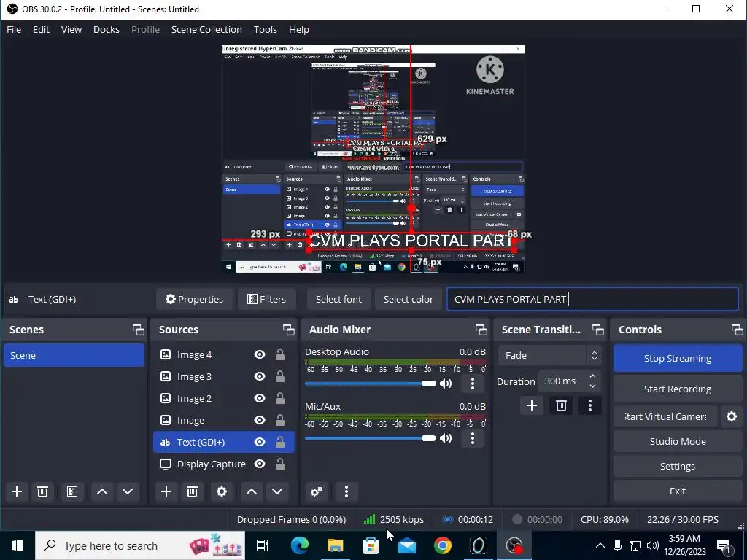Lock the Image 4 source
This screenshot has height=560, width=747.
(x=280, y=355)
